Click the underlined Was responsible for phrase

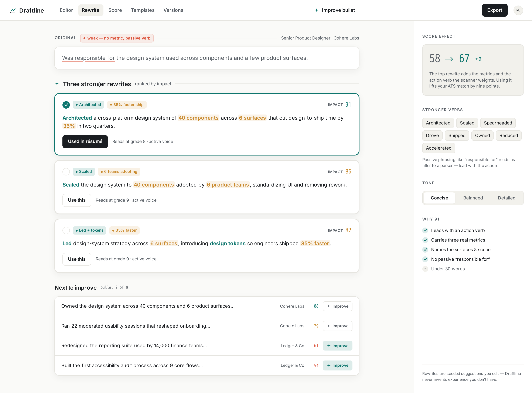[x=88, y=58]
